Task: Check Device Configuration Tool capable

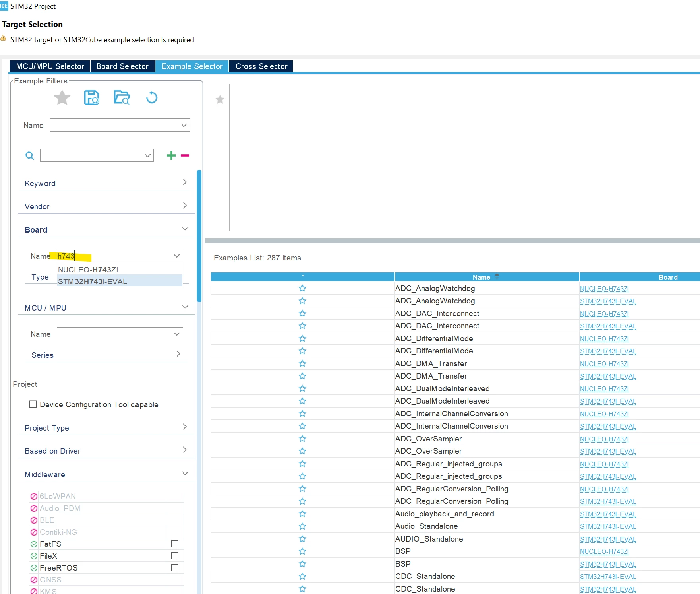Action: pos(33,404)
